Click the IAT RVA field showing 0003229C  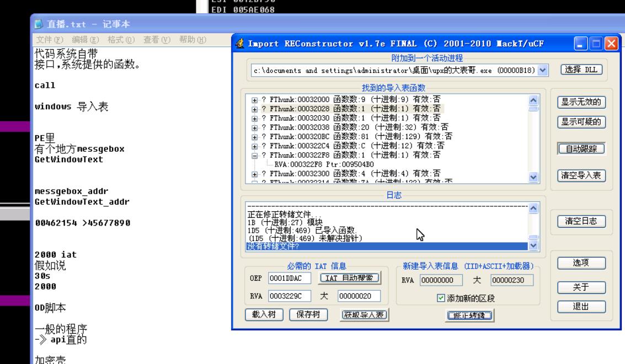click(290, 296)
